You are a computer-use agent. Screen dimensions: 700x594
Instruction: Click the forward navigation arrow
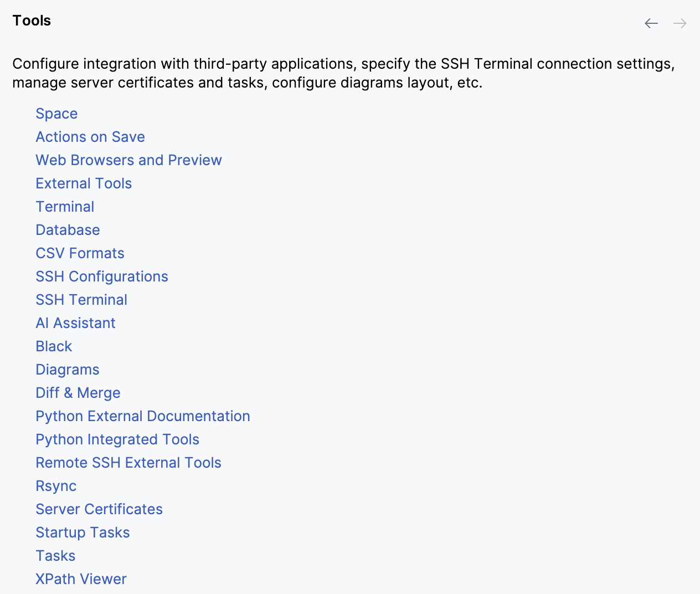680,23
